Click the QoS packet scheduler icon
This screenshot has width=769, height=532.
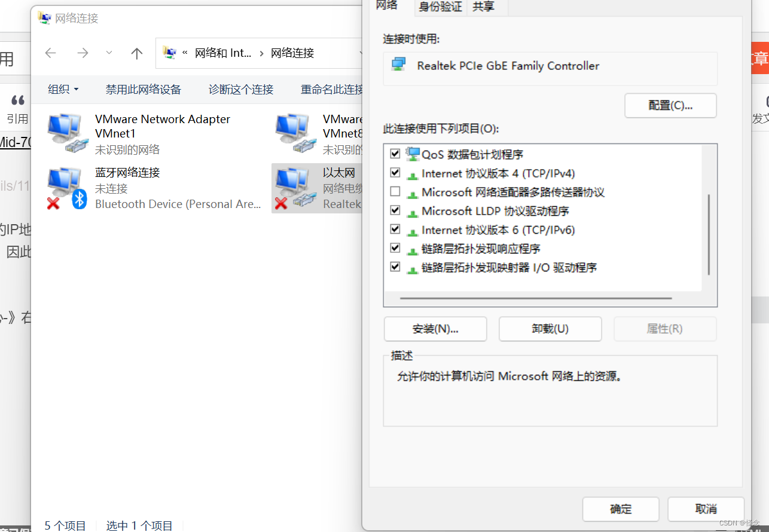point(413,154)
